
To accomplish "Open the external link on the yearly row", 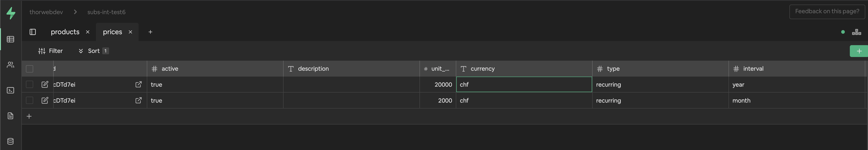I will 138,84.
